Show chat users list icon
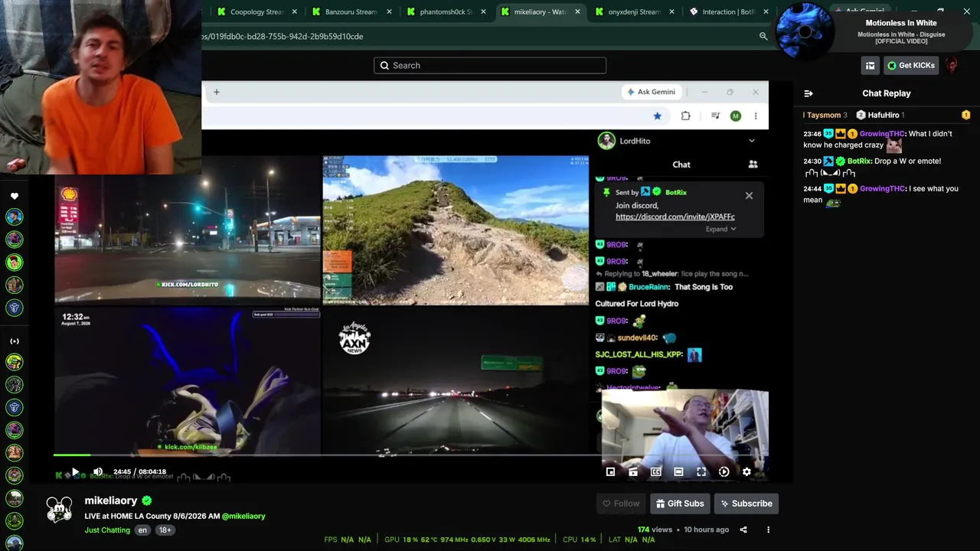 coord(753,165)
